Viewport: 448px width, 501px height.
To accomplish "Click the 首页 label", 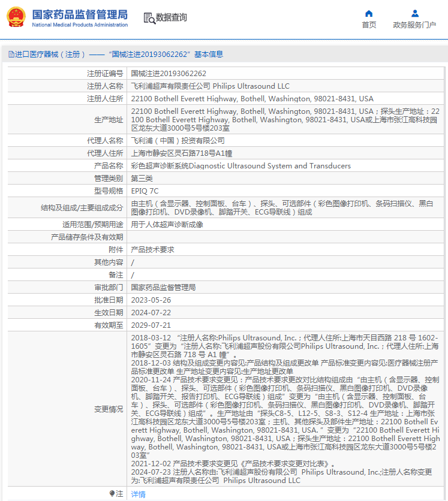I will tap(369, 25).
